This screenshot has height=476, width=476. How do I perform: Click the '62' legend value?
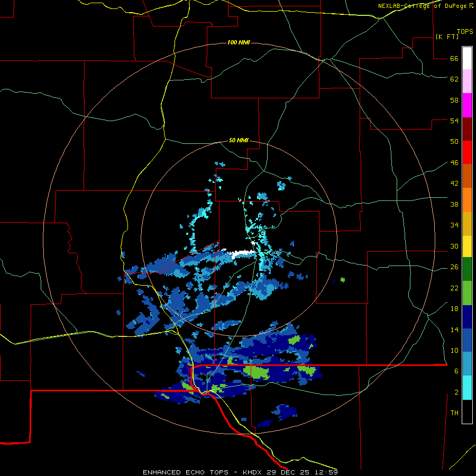454,79
